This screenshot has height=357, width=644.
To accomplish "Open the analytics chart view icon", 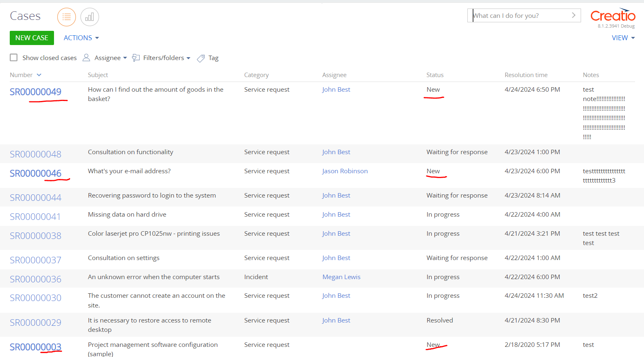I will tap(90, 17).
